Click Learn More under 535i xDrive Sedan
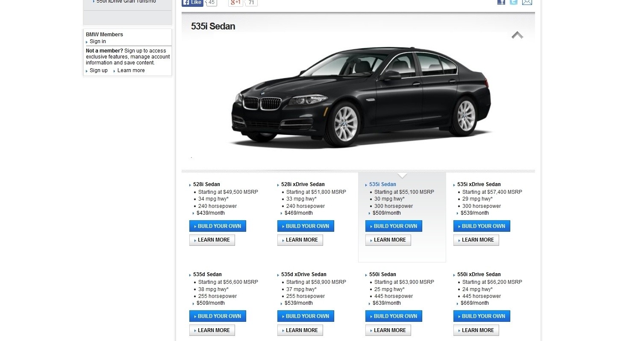 476,240
